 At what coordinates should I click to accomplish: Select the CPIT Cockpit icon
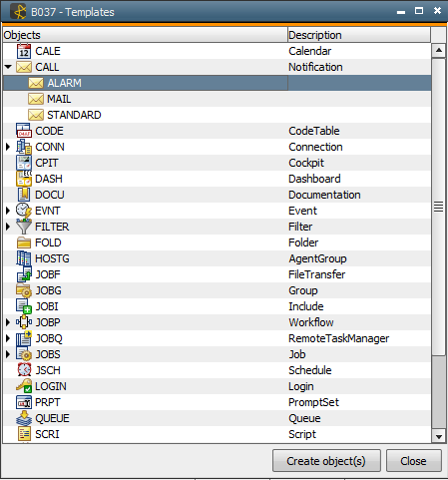24,163
